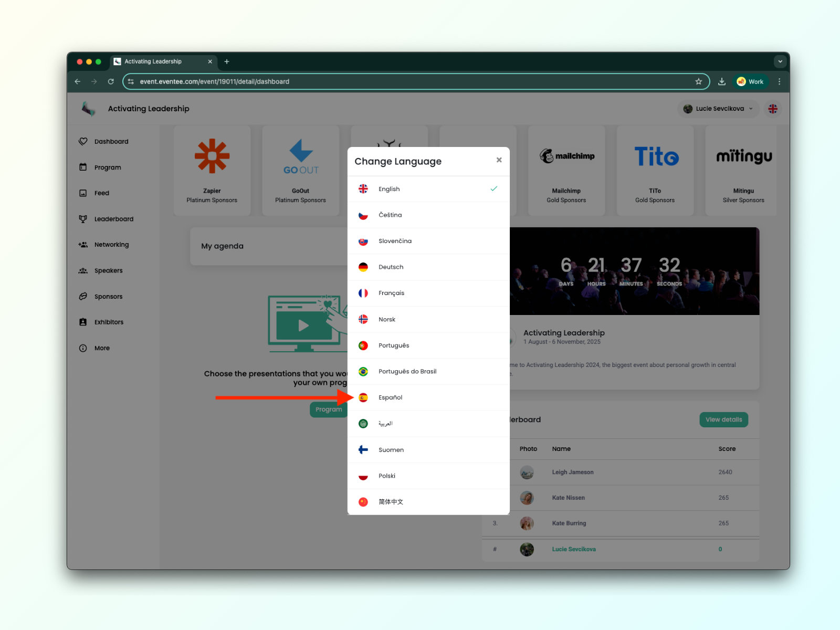This screenshot has width=840, height=630.
Task: Select Português language row
Action: (x=428, y=345)
